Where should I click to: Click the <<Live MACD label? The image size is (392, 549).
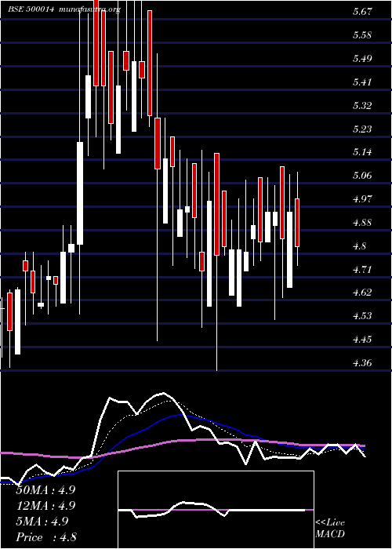330,529
